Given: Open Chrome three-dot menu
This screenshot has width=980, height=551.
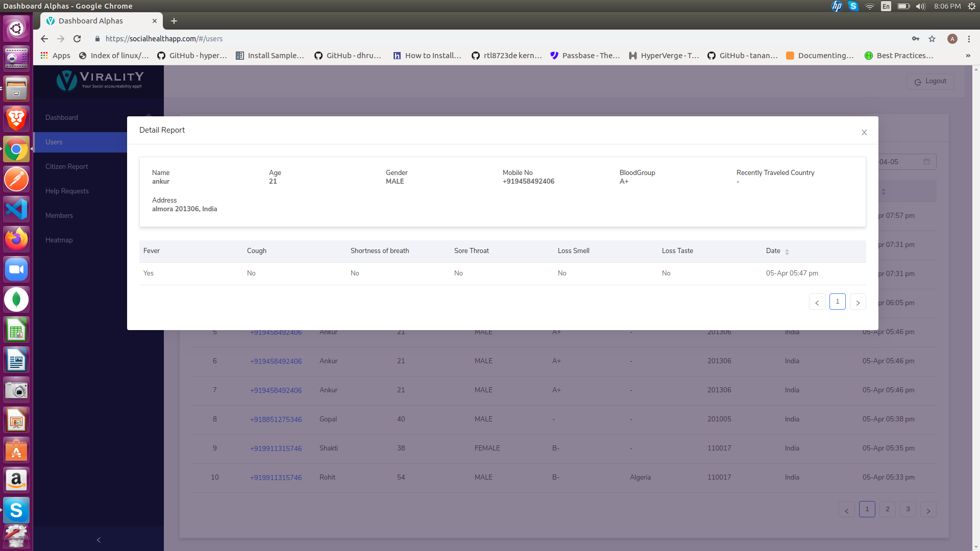Looking at the screenshot, I should 969,39.
